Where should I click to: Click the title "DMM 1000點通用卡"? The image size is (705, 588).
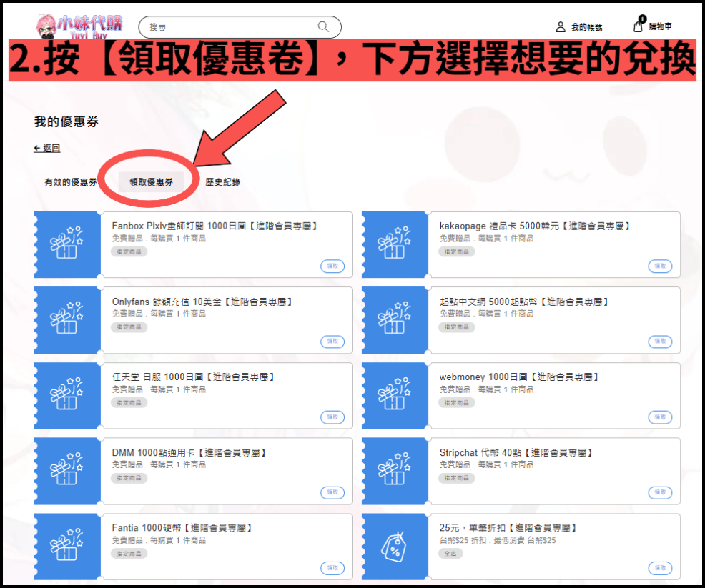pyautogui.click(x=153, y=452)
